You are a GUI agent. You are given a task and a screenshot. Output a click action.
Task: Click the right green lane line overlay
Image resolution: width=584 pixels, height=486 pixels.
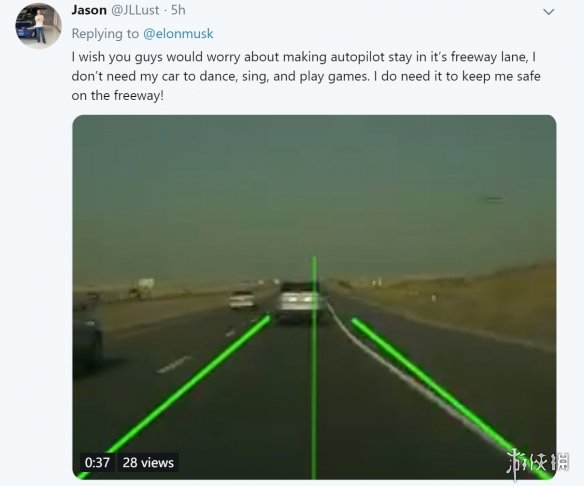pyautogui.click(x=452, y=398)
